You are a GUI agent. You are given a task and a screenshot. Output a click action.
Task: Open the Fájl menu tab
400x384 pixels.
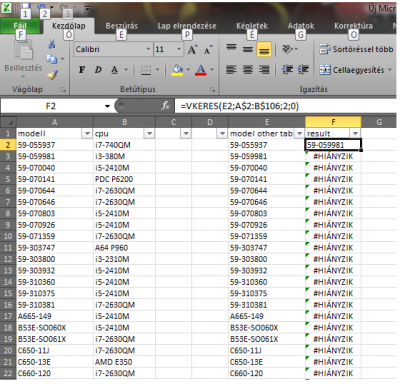coord(20,26)
